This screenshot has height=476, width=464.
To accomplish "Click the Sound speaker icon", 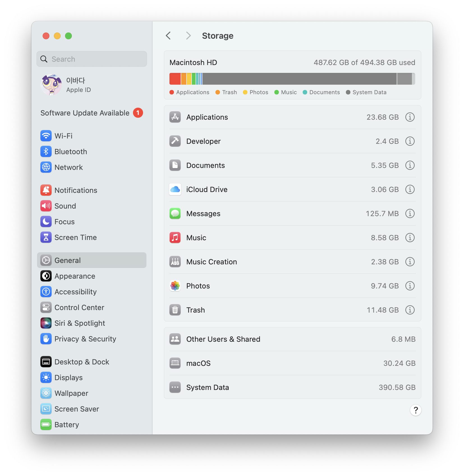I will coord(46,206).
